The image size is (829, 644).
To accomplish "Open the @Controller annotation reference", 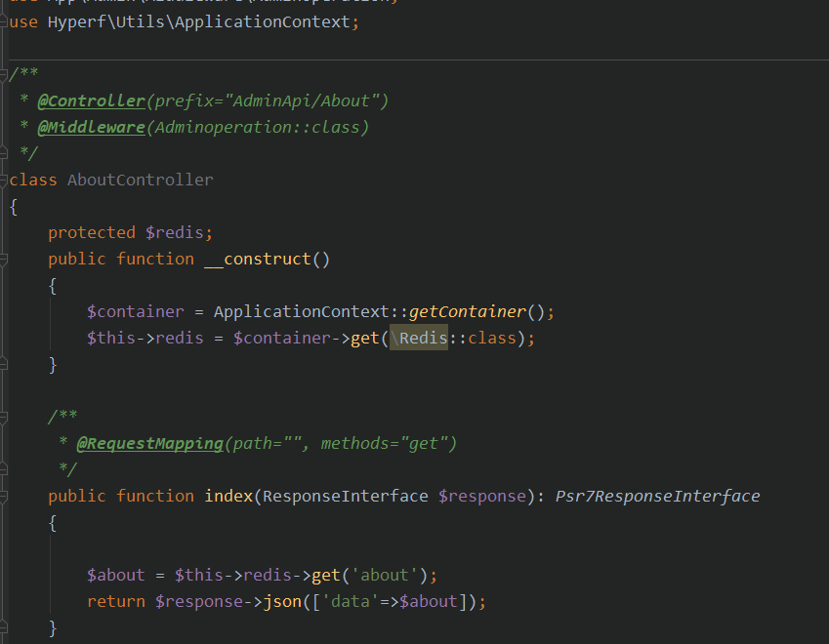I will (92, 101).
